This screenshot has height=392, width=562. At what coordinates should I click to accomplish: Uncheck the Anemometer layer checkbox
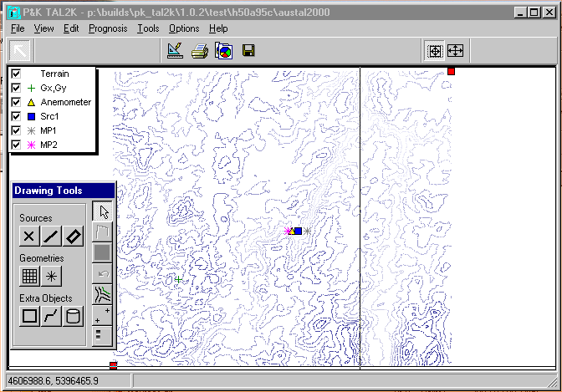[x=16, y=102]
